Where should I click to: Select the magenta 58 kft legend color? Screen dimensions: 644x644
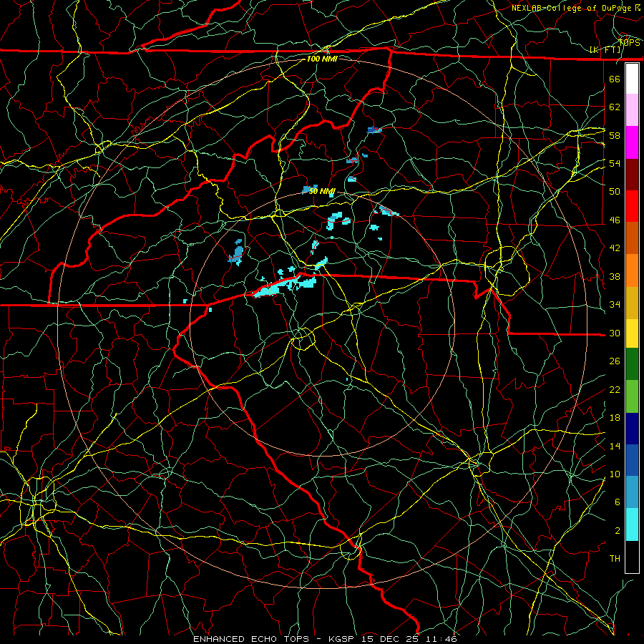pyautogui.click(x=632, y=142)
